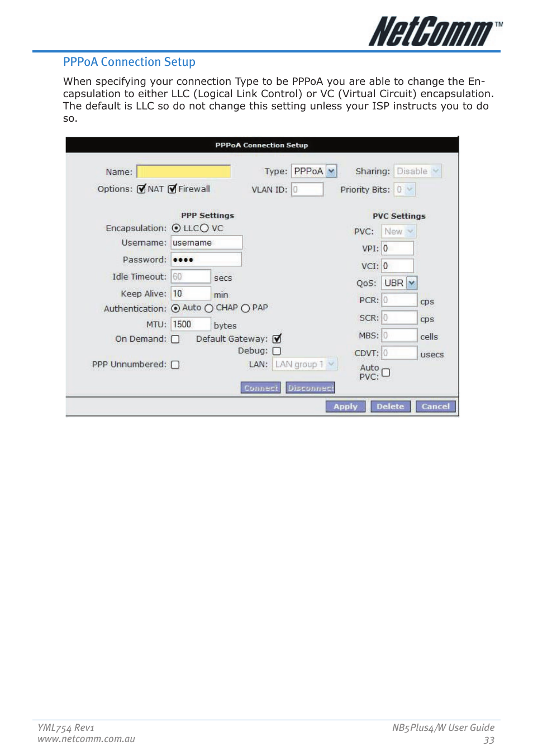Click the PVC Settings section label
This screenshot has height=756, width=533.
click(399, 216)
